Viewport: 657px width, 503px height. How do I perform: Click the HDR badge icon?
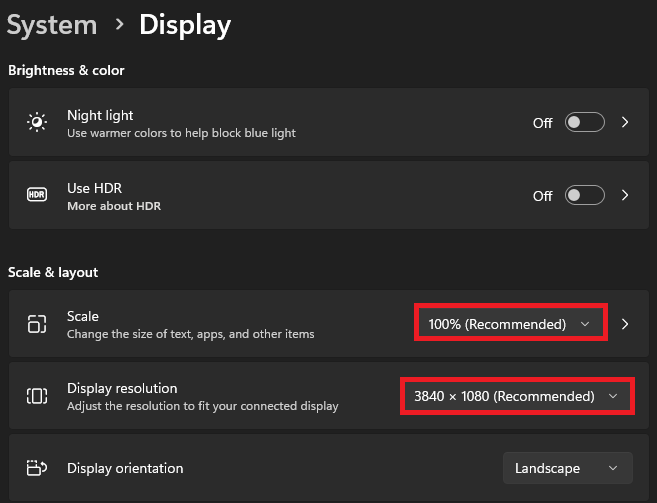click(36, 196)
